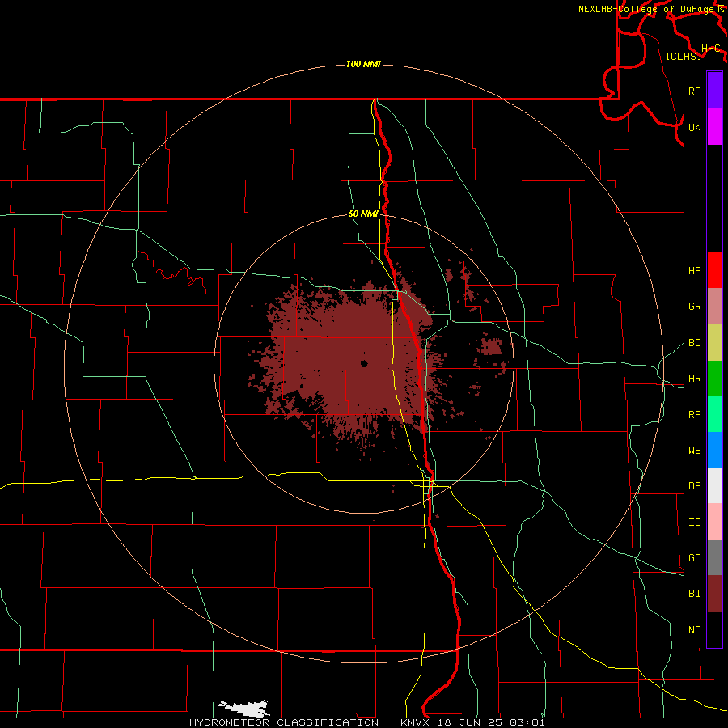728x728 pixels.
Task: Click the '03:01' timestamp text
Action: (527, 722)
